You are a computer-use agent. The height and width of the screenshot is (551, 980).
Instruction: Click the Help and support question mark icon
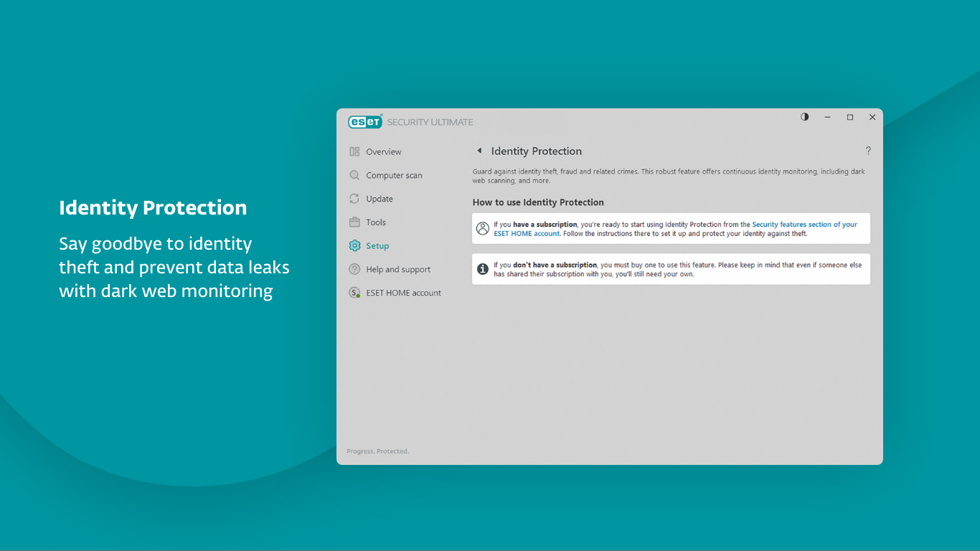[354, 269]
